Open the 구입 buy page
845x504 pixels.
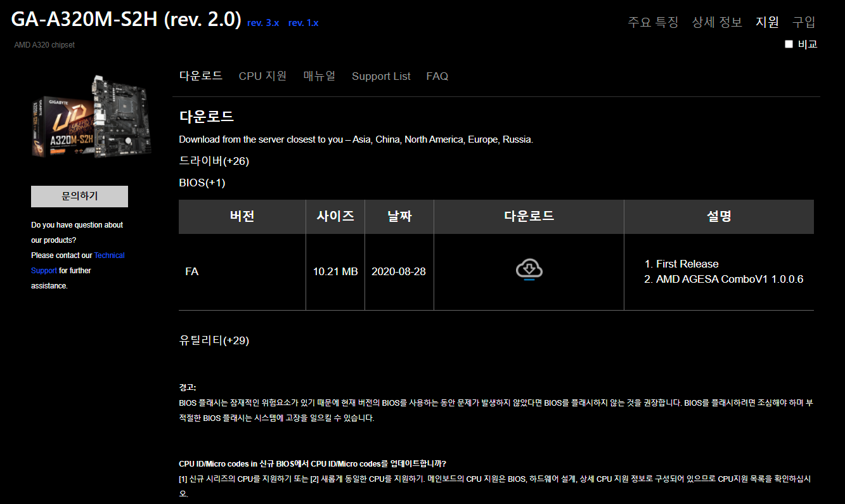pyautogui.click(x=804, y=22)
